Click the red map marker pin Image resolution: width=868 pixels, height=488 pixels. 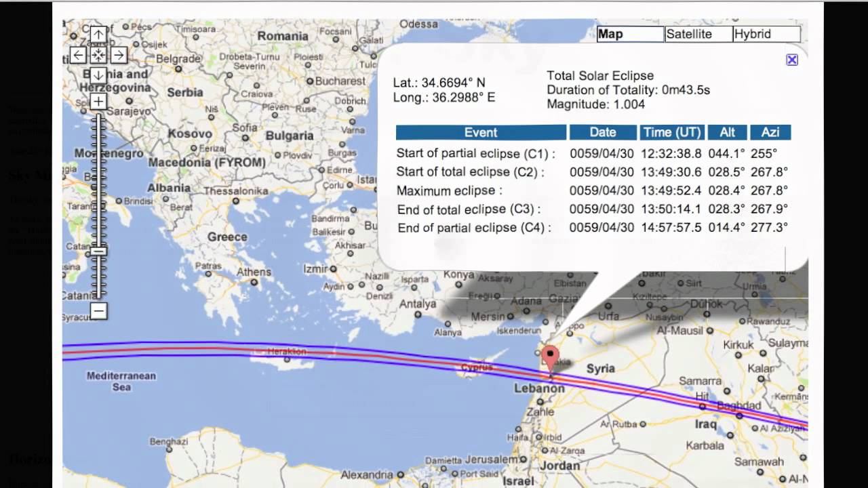point(550,359)
